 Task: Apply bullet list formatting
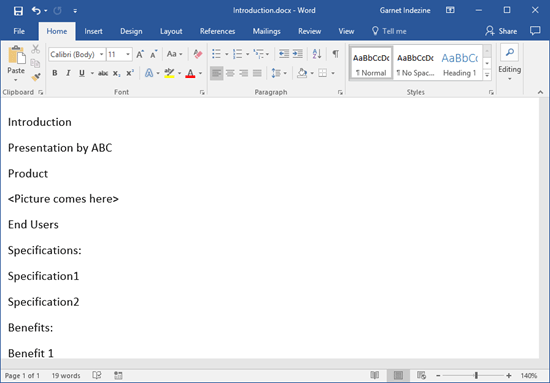coord(216,54)
